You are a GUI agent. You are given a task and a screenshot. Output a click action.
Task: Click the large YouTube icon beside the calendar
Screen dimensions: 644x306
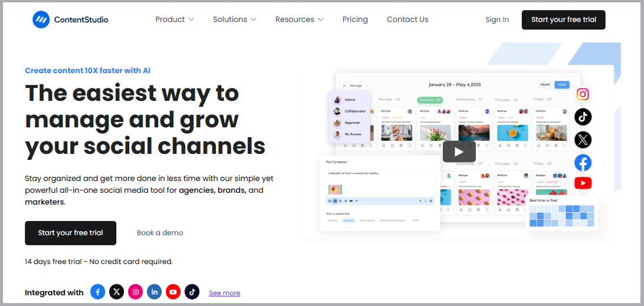coord(583,183)
